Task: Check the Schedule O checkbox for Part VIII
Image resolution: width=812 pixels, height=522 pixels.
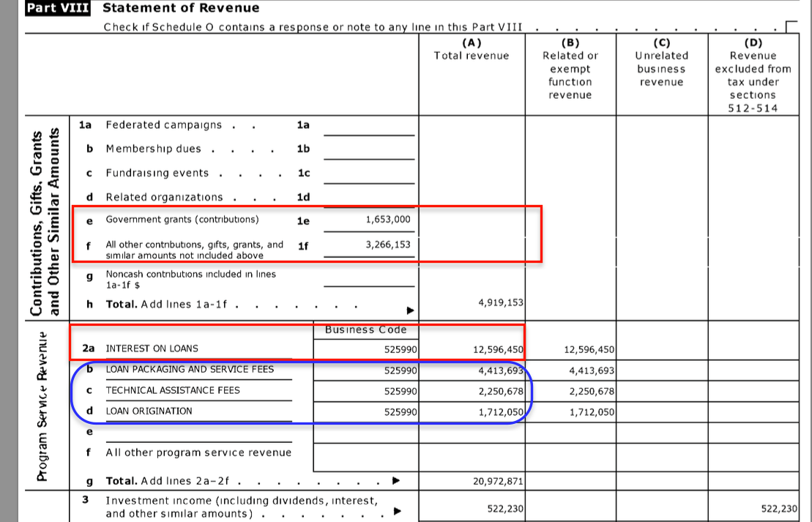Action: pyautogui.click(x=789, y=28)
